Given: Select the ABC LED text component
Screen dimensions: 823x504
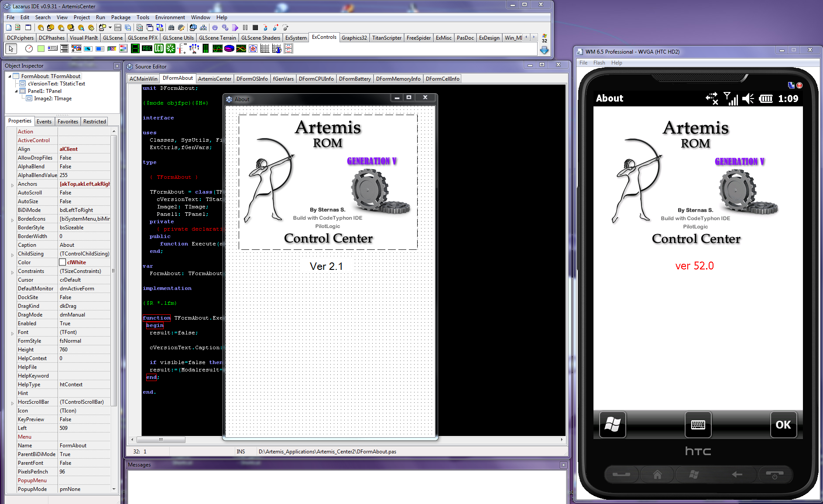Looking at the screenshot, I should click(x=147, y=48).
